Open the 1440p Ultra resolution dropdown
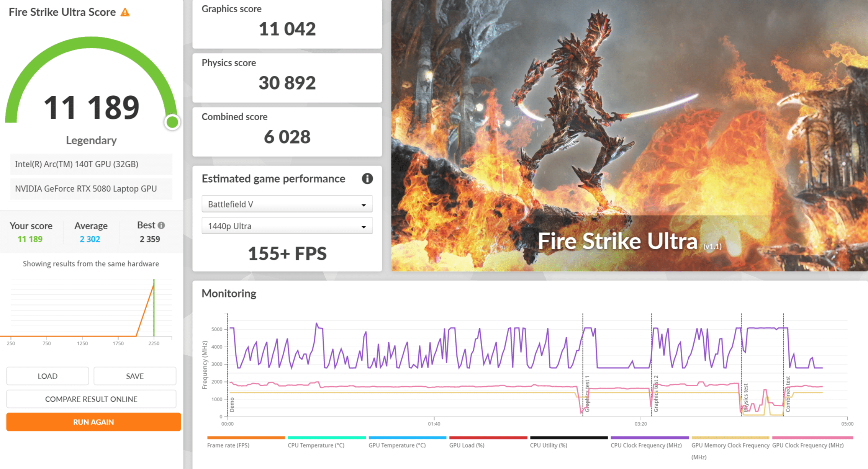Screen dimensions: 868x469 pyautogui.click(x=287, y=226)
